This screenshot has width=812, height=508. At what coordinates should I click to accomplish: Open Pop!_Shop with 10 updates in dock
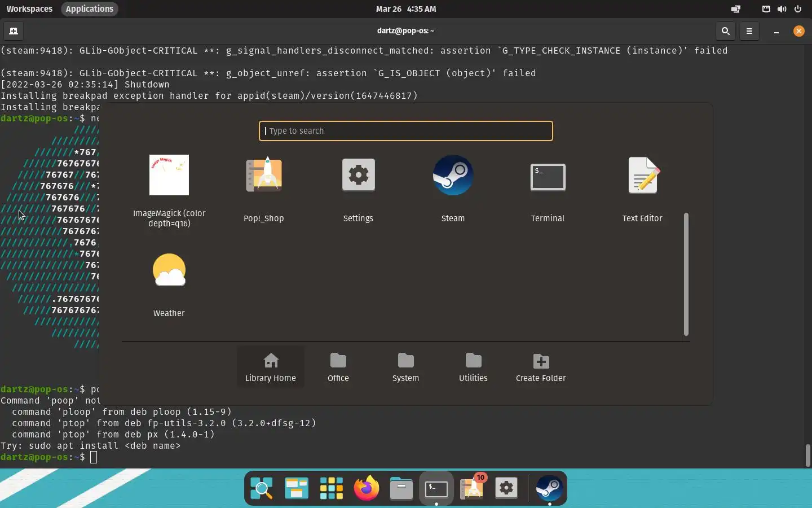[473, 487]
